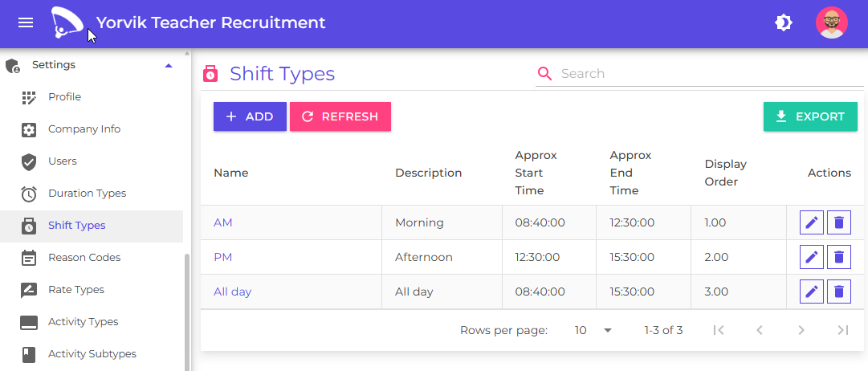Click the 2.00 display order cell
Image resolution: width=868 pixels, height=371 pixels.
coord(739,257)
